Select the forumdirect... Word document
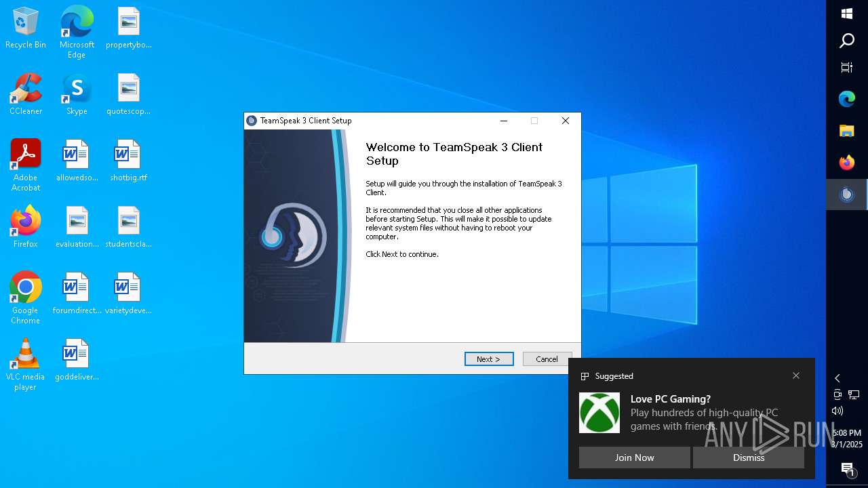The height and width of the screenshot is (488, 868). [x=77, y=293]
